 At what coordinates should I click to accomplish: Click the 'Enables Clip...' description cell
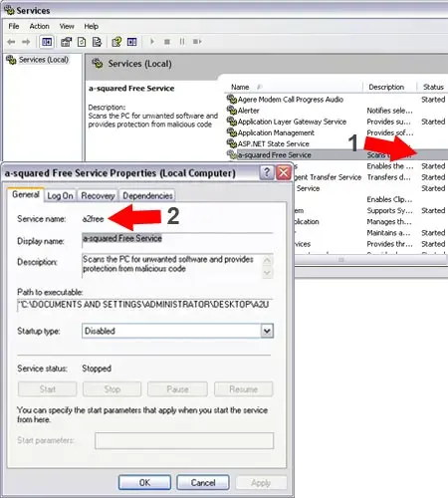pos(389,199)
